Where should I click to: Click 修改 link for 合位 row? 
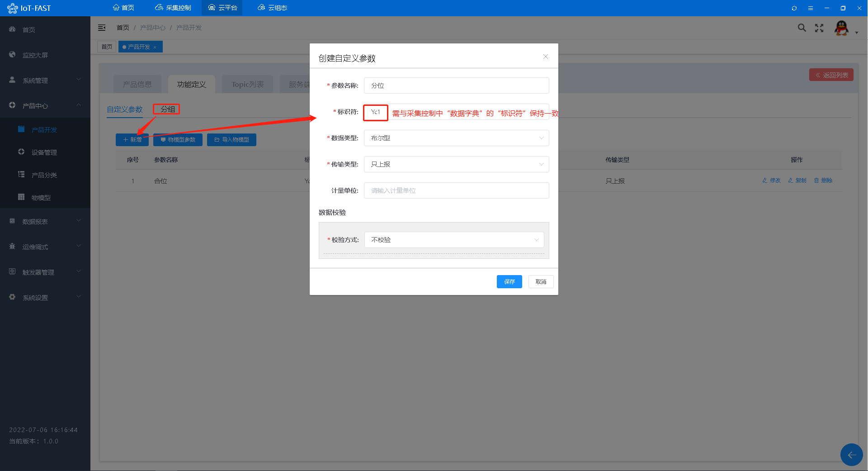[x=771, y=180]
